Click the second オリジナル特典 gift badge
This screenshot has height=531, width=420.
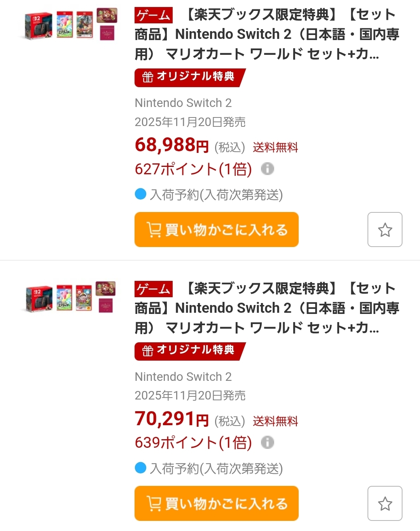189,351
